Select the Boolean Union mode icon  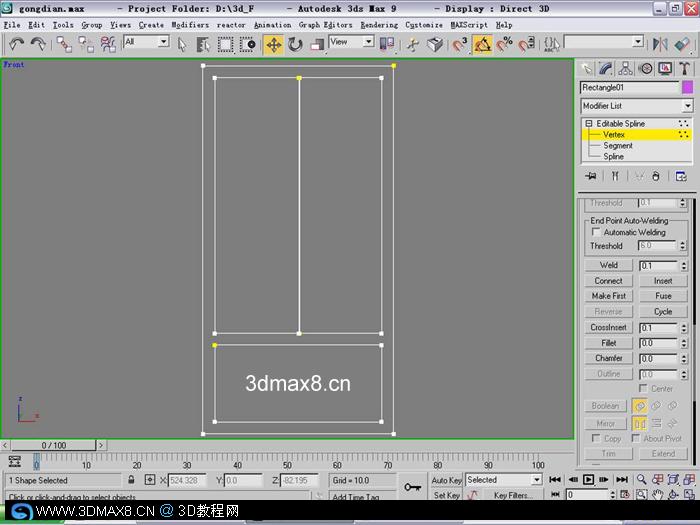[x=640, y=406]
